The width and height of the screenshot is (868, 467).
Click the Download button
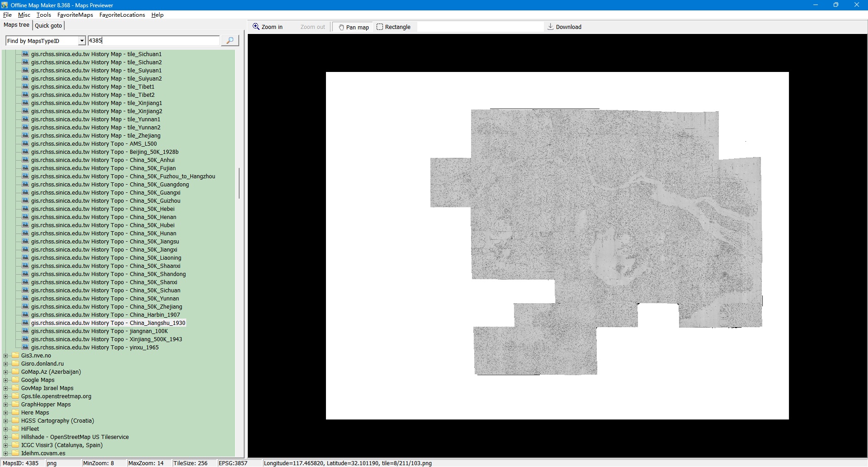click(564, 27)
